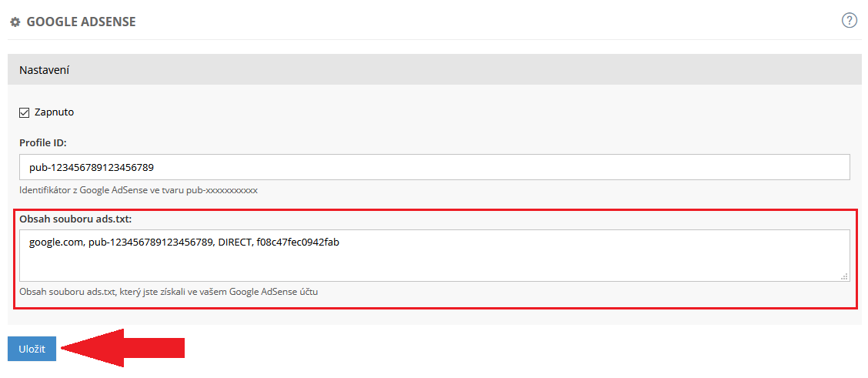Click the gear icon beside Google AdSense

pyautogui.click(x=15, y=22)
